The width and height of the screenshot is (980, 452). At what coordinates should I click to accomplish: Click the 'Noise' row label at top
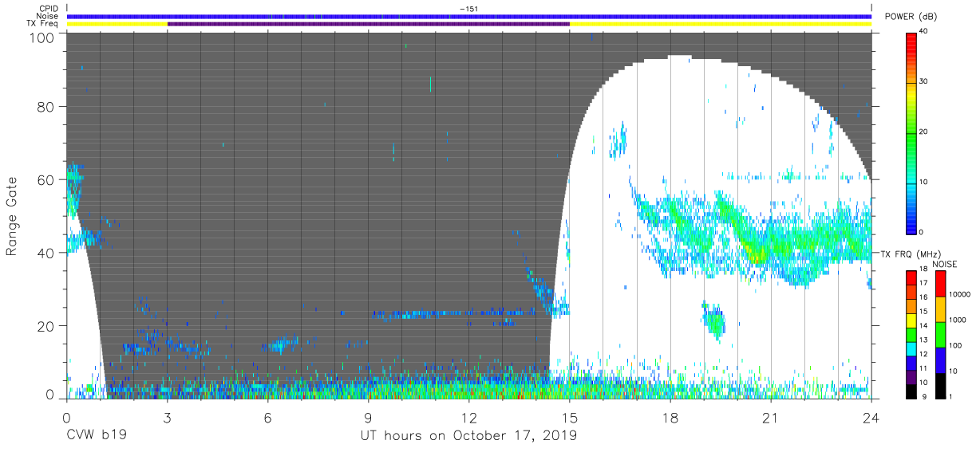tap(46, 16)
